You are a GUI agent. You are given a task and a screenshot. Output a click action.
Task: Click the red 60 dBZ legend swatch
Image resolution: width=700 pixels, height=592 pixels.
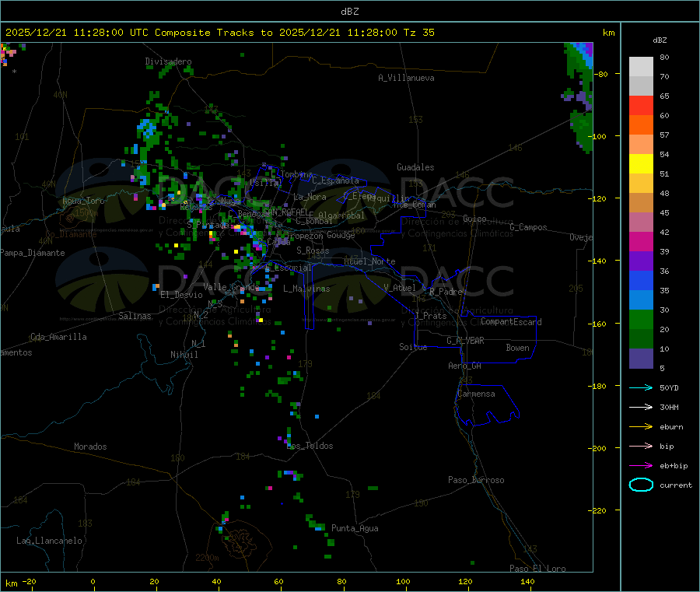(641, 105)
